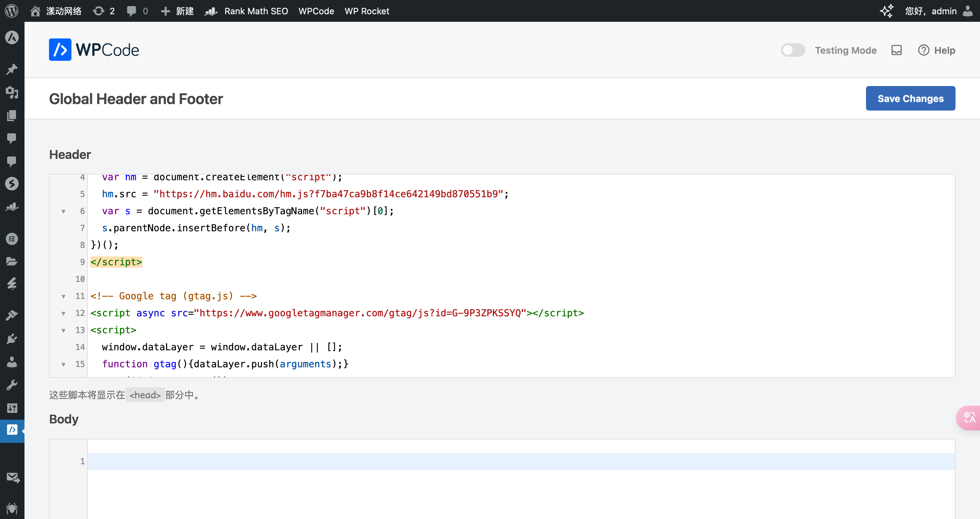This screenshot has width=980, height=519.
Task: Open WP Rocket admin bar menu
Action: tap(367, 11)
